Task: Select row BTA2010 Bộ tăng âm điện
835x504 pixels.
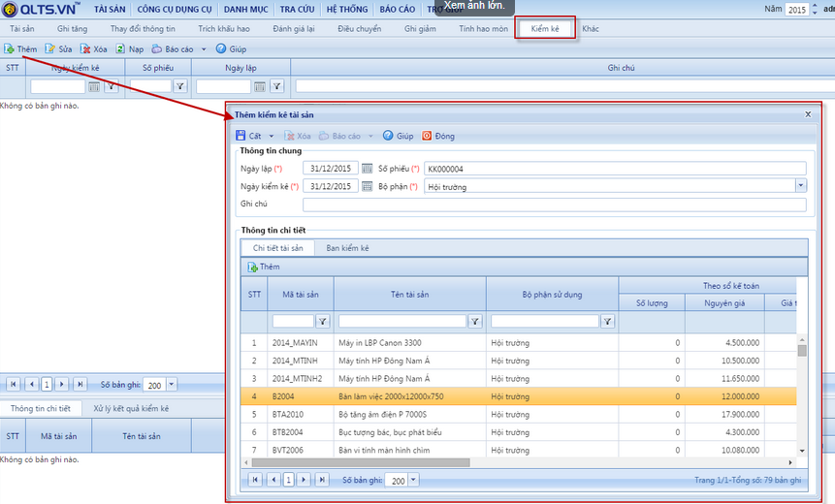Action: pyautogui.click(x=519, y=414)
